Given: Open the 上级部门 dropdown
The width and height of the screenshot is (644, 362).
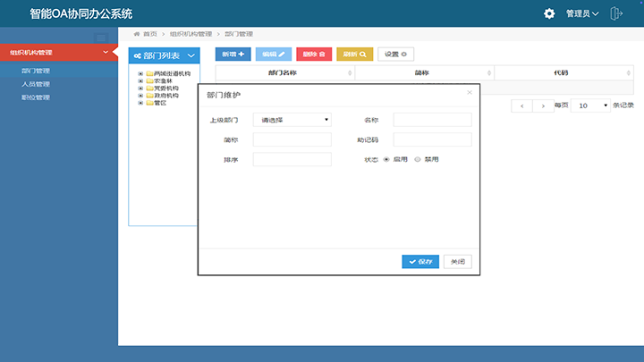Looking at the screenshot, I should (292, 119).
